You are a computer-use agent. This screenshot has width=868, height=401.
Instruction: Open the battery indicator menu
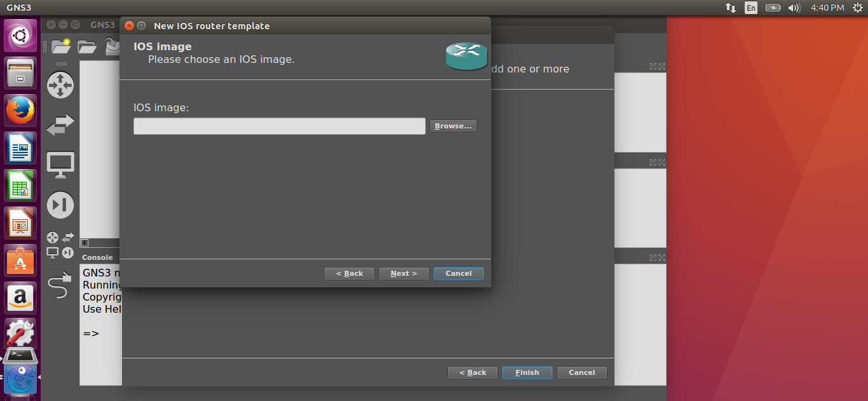[x=773, y=8]
